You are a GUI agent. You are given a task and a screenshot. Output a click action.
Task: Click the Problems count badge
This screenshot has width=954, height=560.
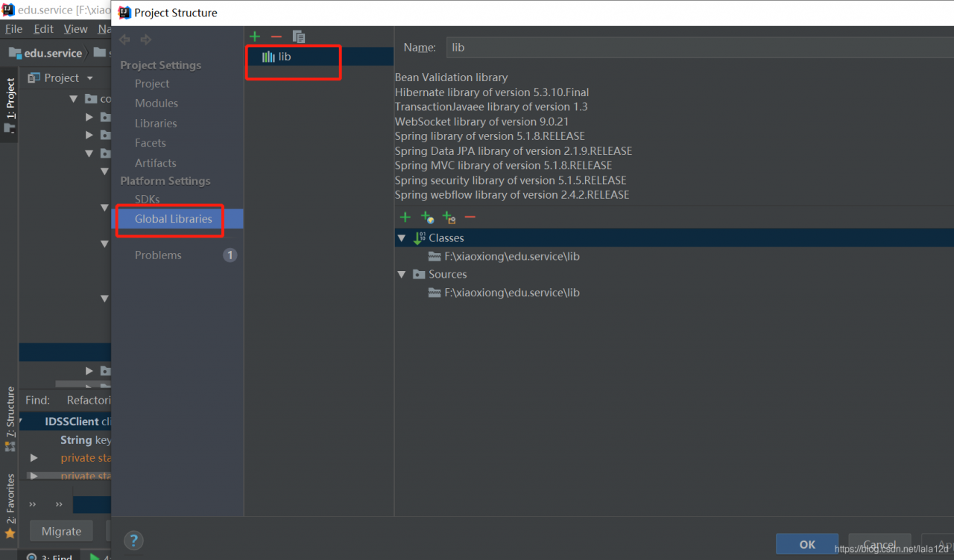[x=230, y=255]
